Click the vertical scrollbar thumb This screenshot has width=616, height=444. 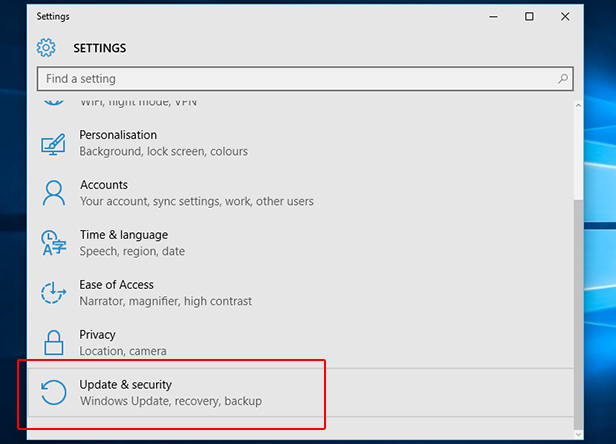click(578, 315)
